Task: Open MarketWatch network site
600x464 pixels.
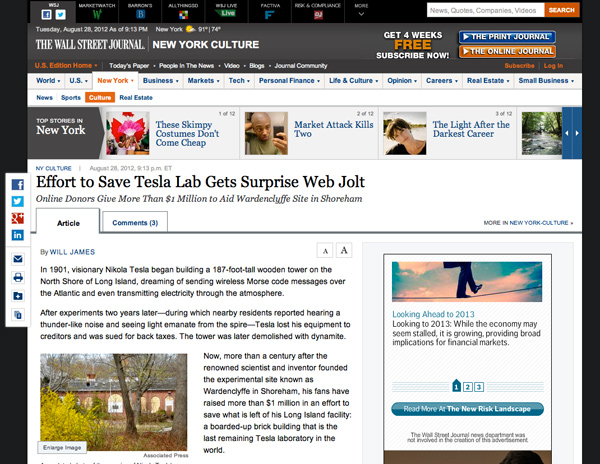Action: (x=97, y=11)
